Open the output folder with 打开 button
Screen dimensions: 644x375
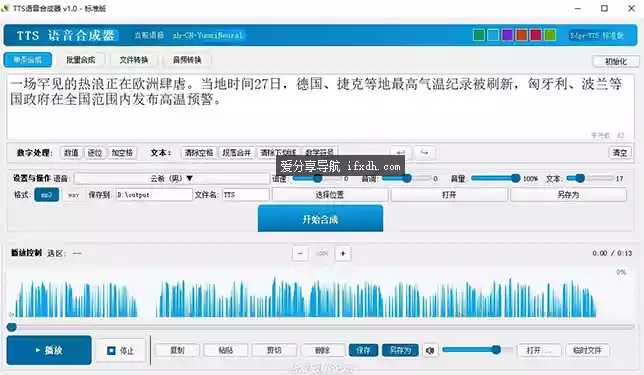tap(449, 195)
